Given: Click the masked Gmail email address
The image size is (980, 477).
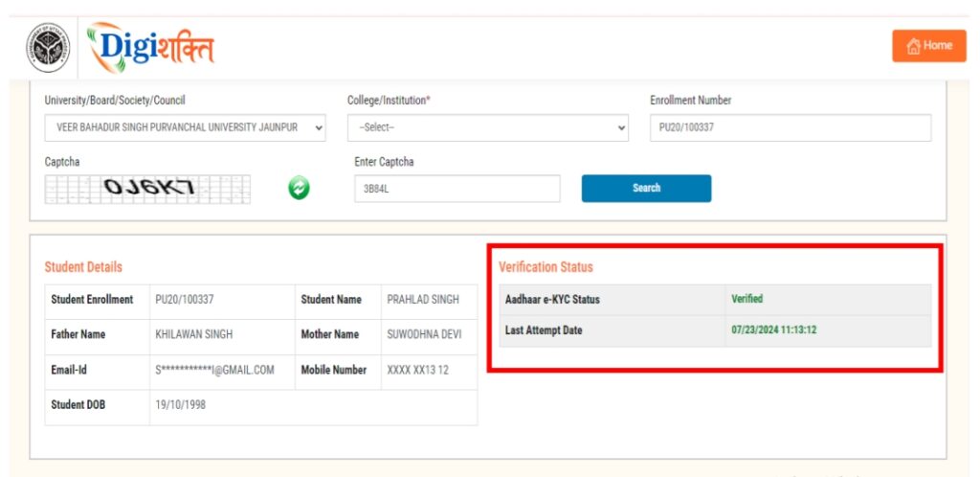Looking at the screenshot, I should (214, 370).
